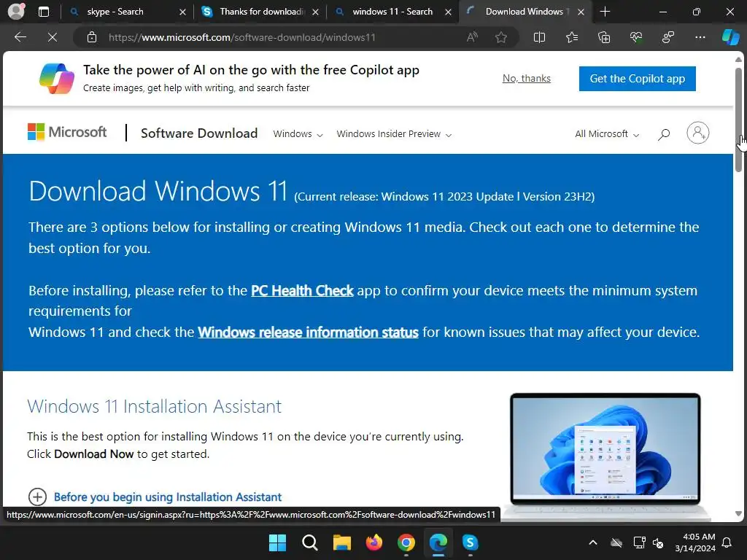This screenshot has height=560, width=747.
Task: Click the Windows 11 laptop image
Action: click(x=605, y=455)
